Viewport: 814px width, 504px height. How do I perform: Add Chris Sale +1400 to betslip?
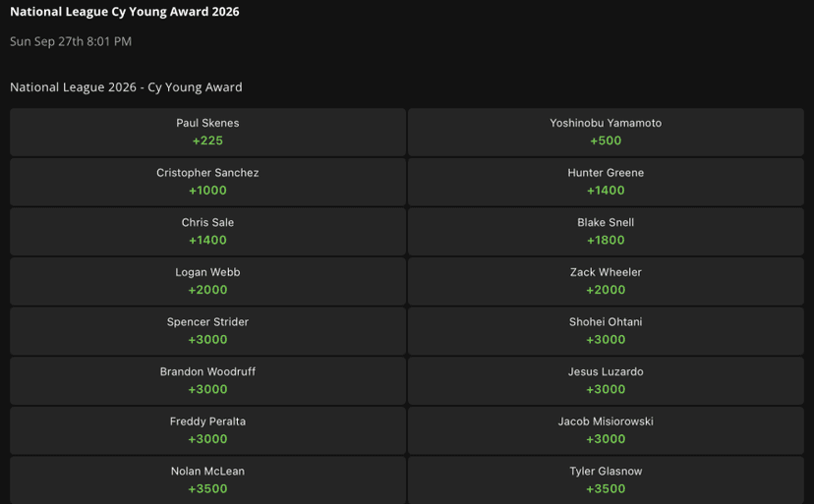[207, 232]
